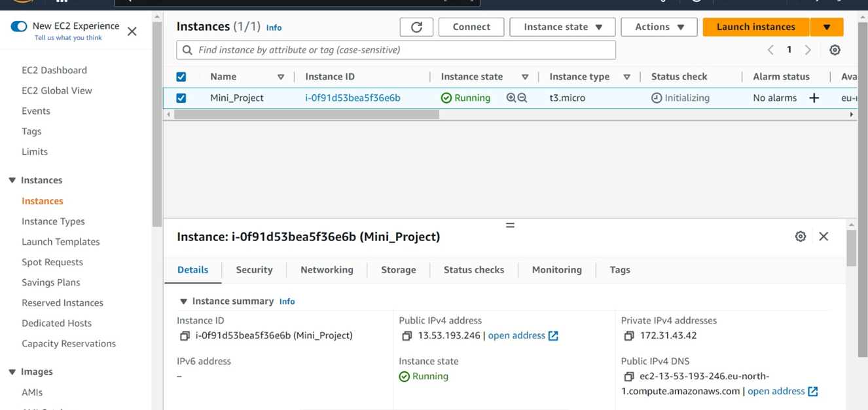868x410 pixels.
Task: Click the sidebar vertical scrollbar
Action: pos(157,124)
